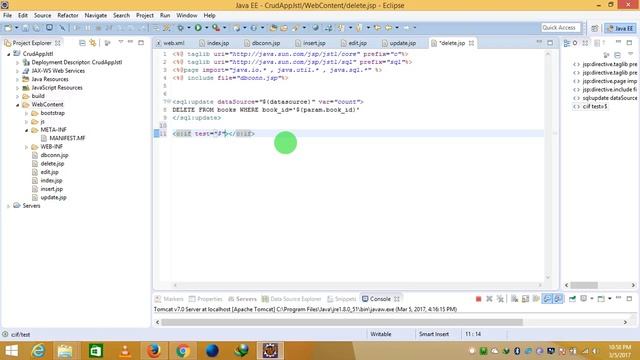Viewport: 640px width, 360px height.
Task: Open the Open Perspective icon beside Java EE
Action: [594, 28]
